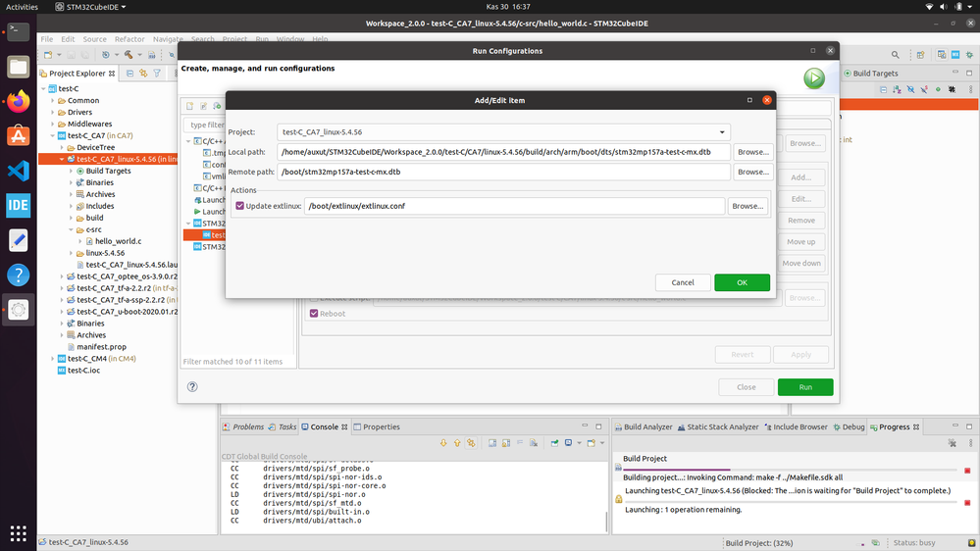The image size is (980, 551).
Task: Open the Source menu
Action: 94,39
